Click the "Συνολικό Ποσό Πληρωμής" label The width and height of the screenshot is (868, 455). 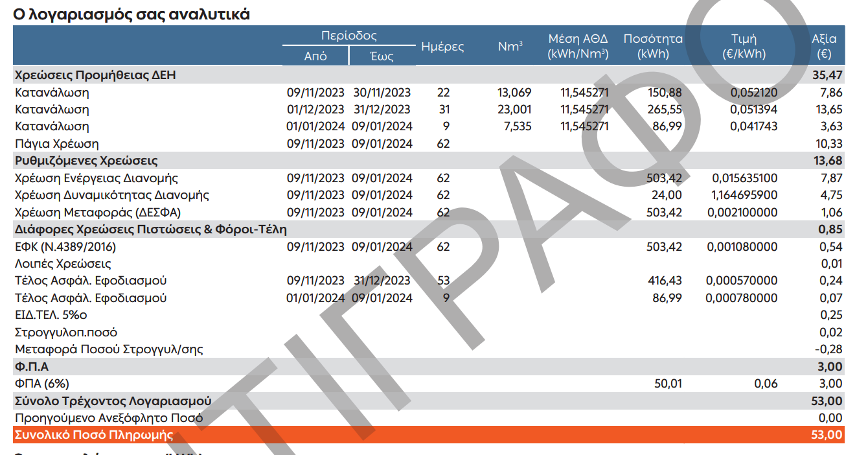(94, 436)
